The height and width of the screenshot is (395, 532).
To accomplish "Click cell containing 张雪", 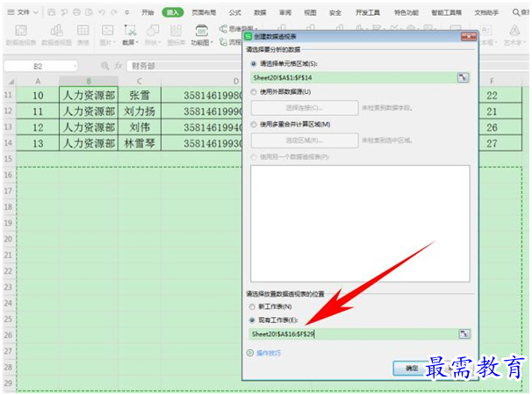I will pos(140,96).
